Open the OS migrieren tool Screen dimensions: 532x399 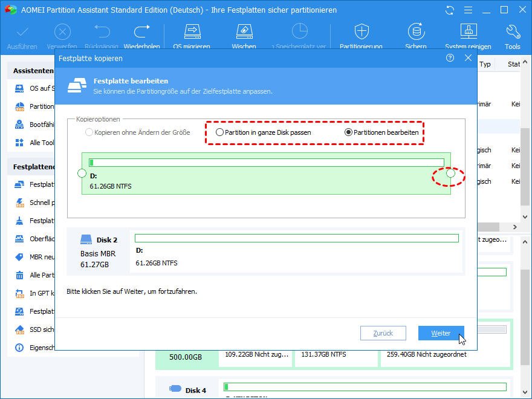pyautogui.click(x=192, y=31)
